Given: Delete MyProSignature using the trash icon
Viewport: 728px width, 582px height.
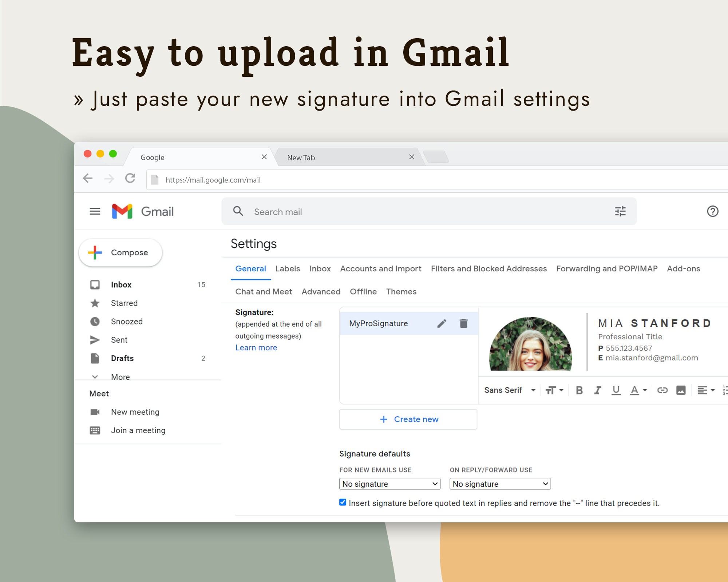Looking at the screenshot, I should [464, 323].
